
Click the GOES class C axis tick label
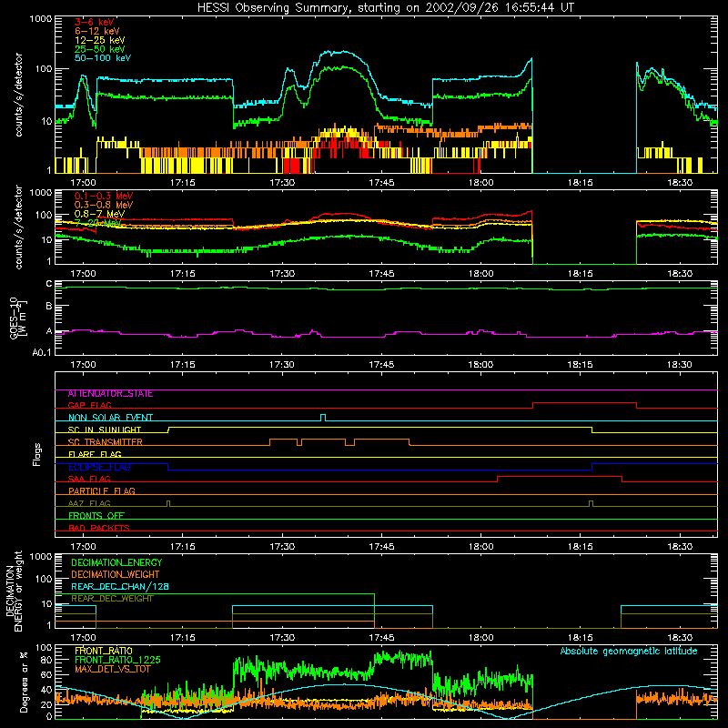point(49,284)
